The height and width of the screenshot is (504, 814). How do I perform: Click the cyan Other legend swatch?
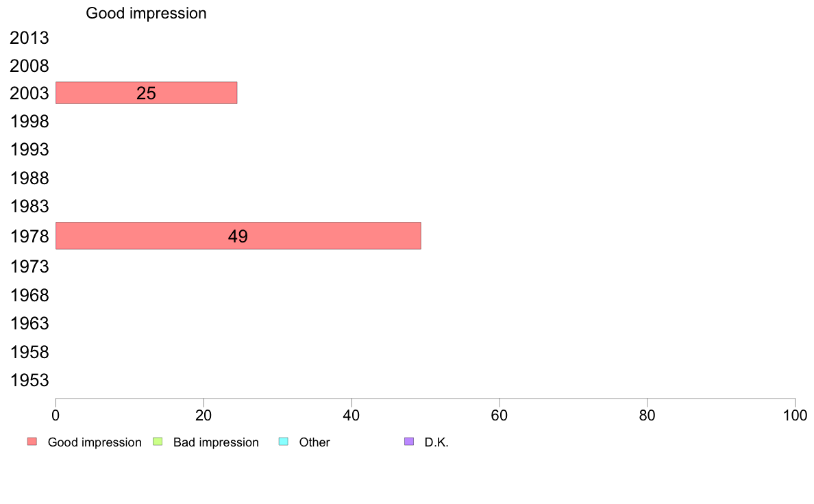284,442
